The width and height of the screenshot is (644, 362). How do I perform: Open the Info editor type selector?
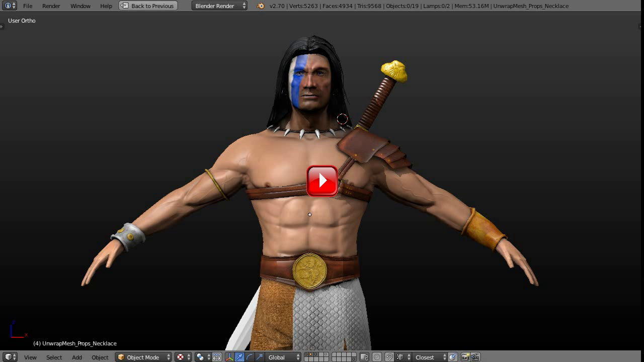click(x=10, y=6)
